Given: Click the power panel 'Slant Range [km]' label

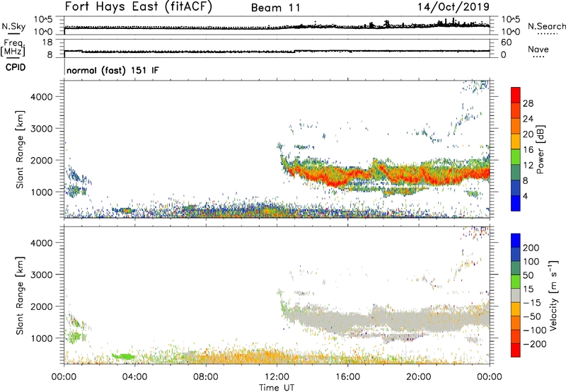Looking at the screenshot, I should click(20, 149).
